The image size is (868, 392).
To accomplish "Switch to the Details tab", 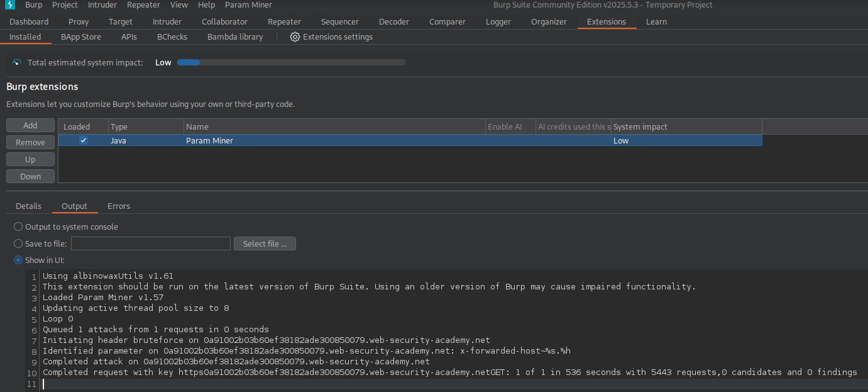I will 29,206.
